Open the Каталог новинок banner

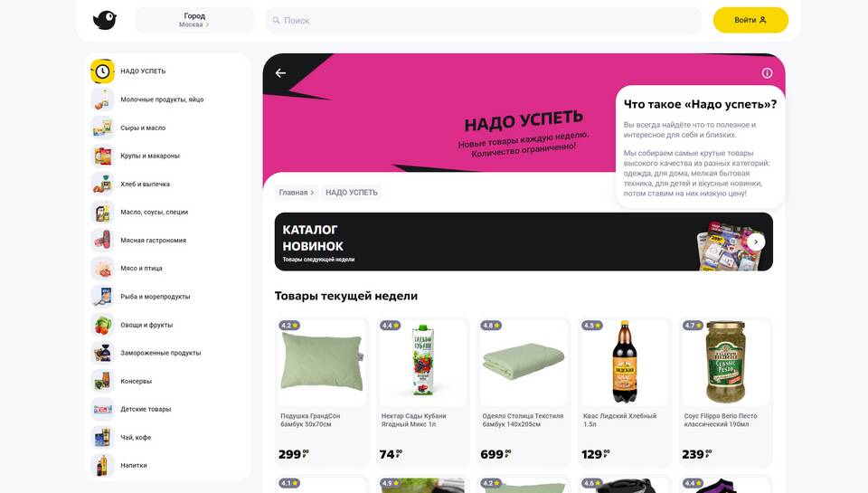(x=524, y=242)
